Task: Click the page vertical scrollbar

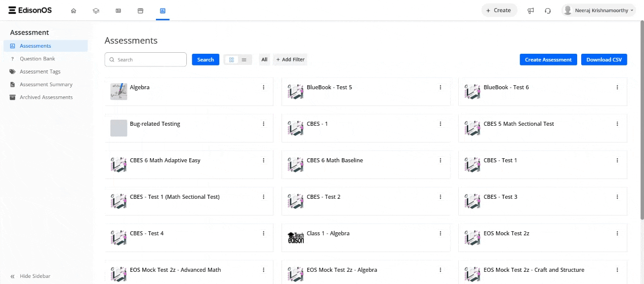Action: 641,120
